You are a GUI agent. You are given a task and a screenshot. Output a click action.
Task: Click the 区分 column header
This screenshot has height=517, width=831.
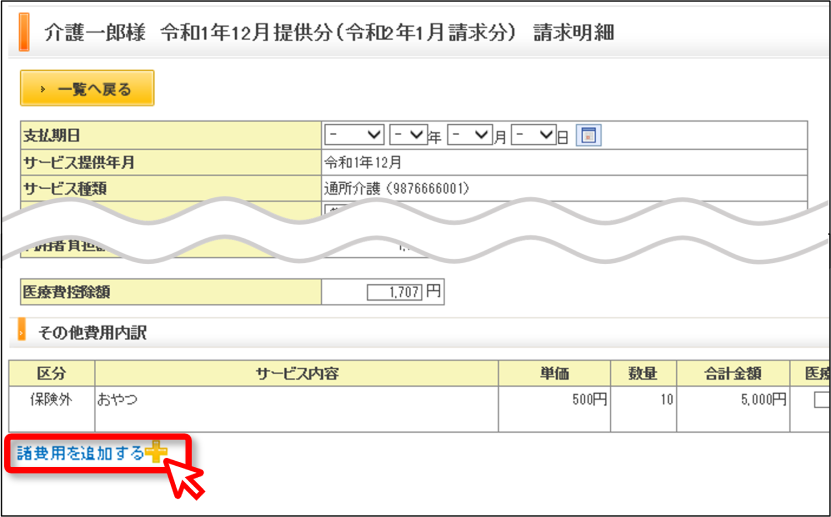52,373
